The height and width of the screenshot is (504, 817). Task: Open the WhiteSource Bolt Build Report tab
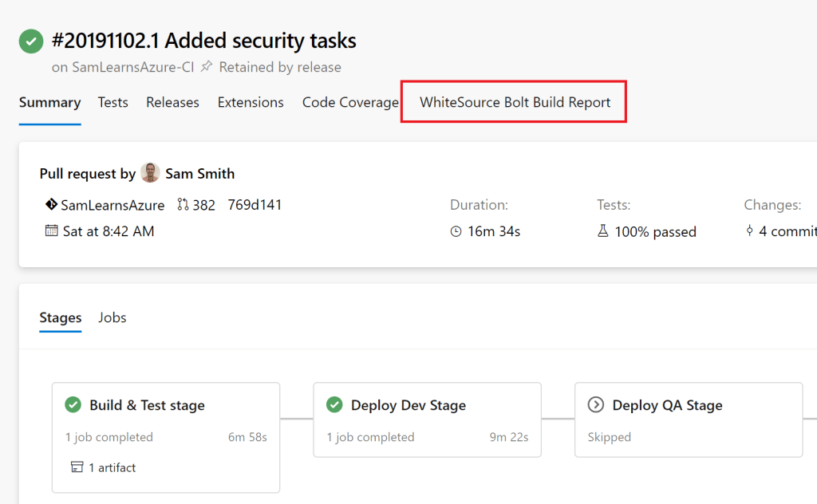pos(515,102)
